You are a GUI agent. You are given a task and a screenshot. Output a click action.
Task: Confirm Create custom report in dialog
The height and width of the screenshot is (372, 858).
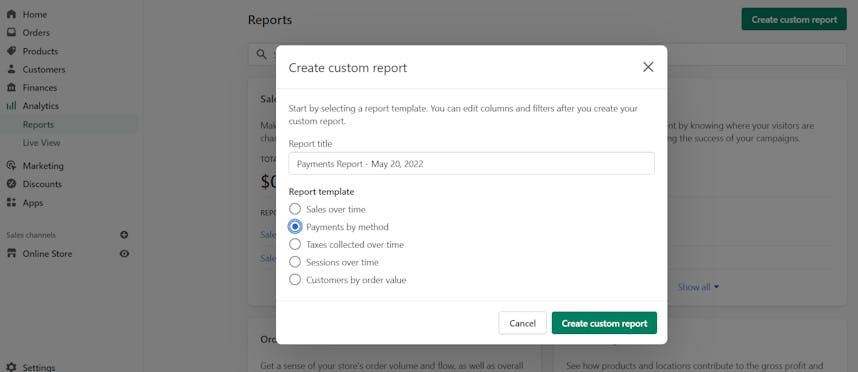(x=604, y=323)
